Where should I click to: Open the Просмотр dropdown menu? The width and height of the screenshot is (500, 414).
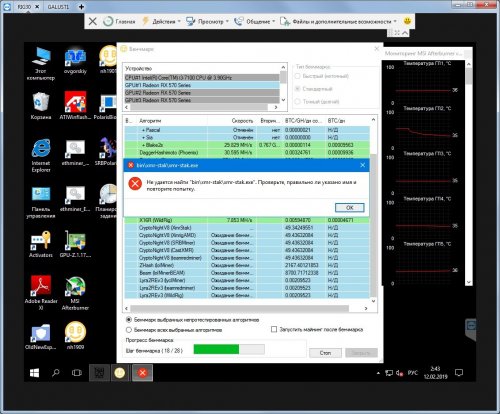click(x=207, y=21)
